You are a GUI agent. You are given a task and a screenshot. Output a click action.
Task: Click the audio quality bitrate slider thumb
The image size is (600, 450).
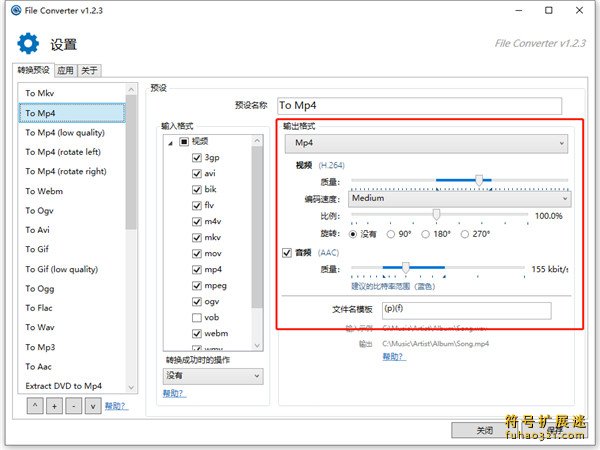coord(406,267)
